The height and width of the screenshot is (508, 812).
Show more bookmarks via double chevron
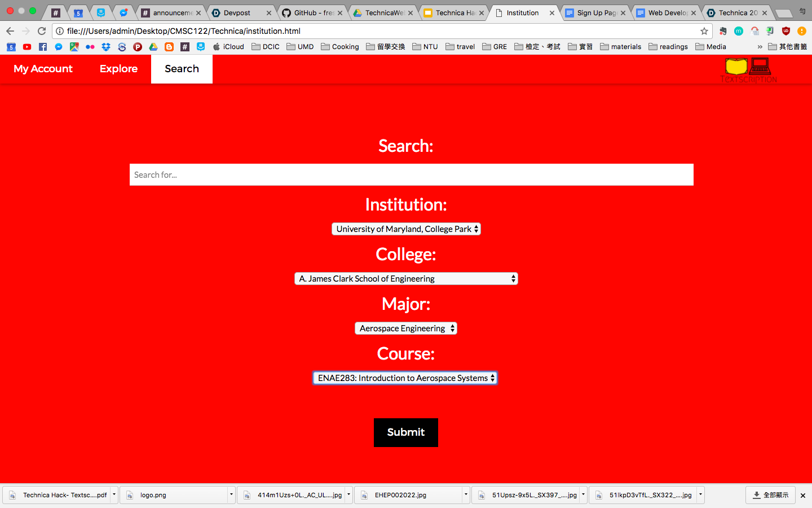click(760, 47)
